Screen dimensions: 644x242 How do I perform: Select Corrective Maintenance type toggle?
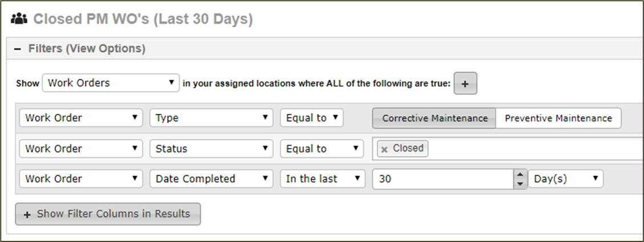pyautogui.click(x=435, y=118)
